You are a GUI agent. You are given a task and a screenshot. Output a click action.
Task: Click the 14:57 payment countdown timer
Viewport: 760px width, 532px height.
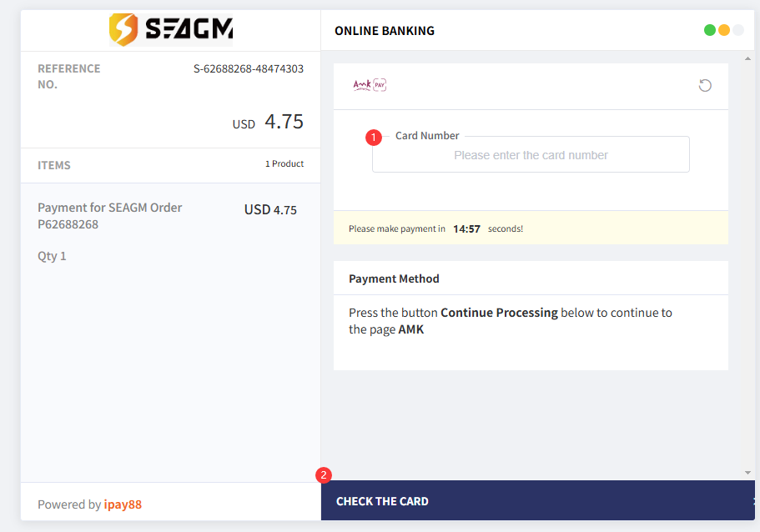(x=466, y=228)
